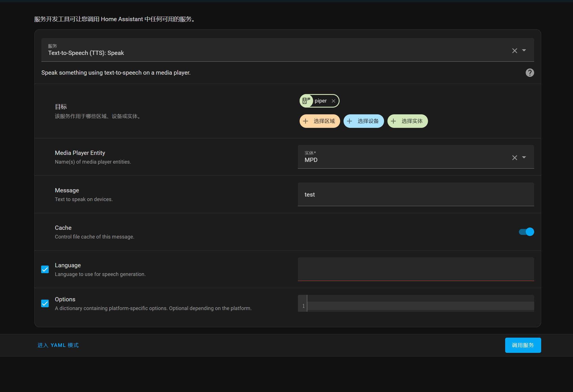Click the plus icon on the 选择设备 chip
573x392 pixels.
point(349,121)
